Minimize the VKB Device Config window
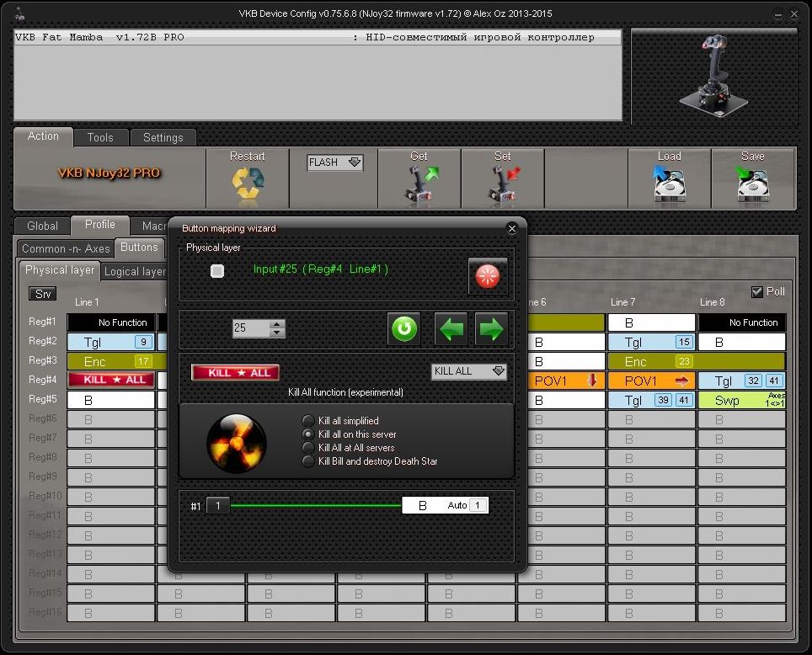The width and height of the screenshot is (812, 655). (777, 14)
